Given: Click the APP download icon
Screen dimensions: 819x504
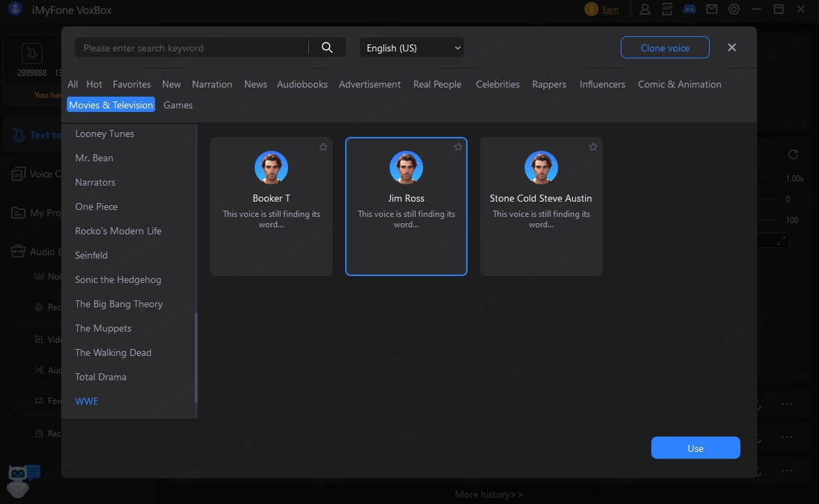Looking at the screenshot, I should point(667,10).
